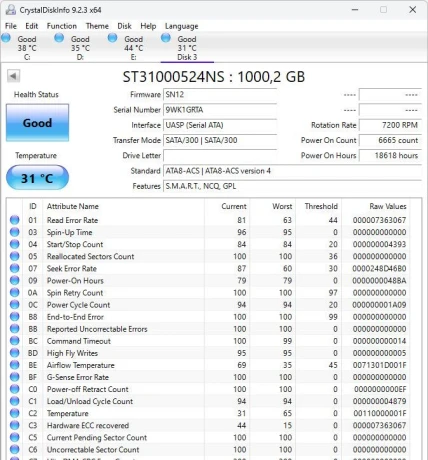Open the Disk menu

(124, 26)
